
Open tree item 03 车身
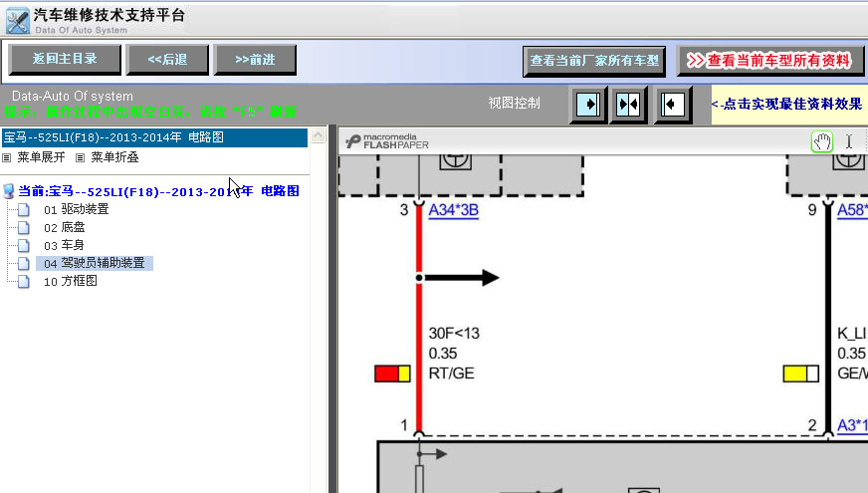pyautogui.click(x=65, y=245)
